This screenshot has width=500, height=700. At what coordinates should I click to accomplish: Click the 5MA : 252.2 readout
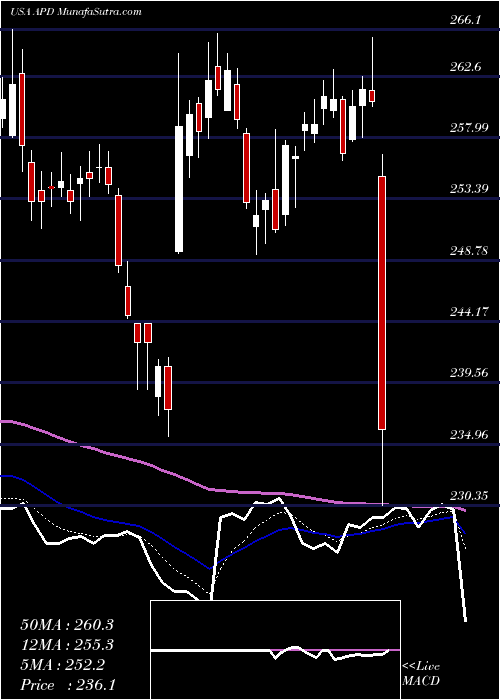[x=62, y=665]
